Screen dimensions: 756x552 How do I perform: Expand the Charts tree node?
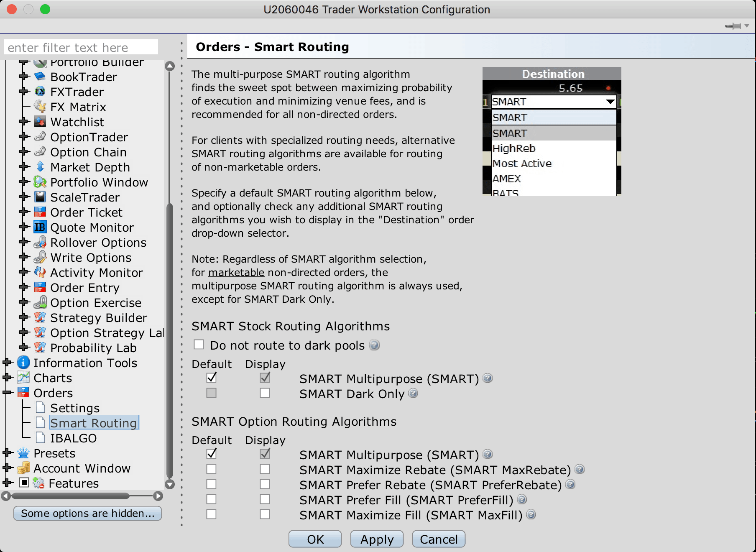pyautogui.click(x=7, y=378)
